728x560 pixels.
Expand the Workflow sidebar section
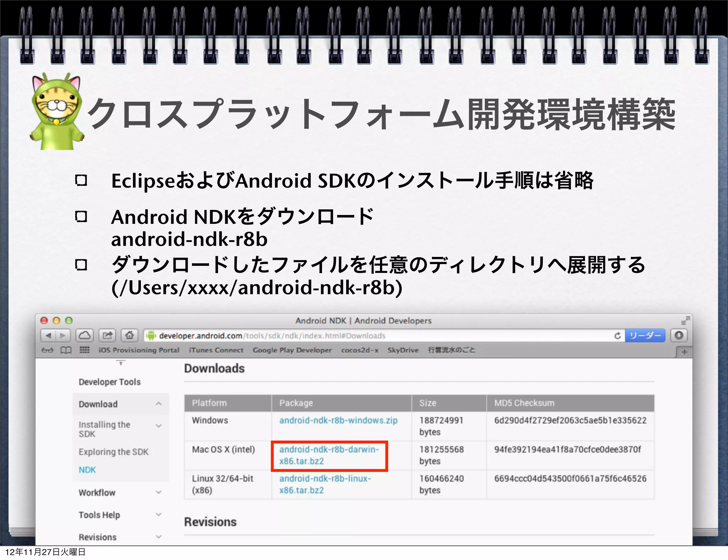(159, 492)
